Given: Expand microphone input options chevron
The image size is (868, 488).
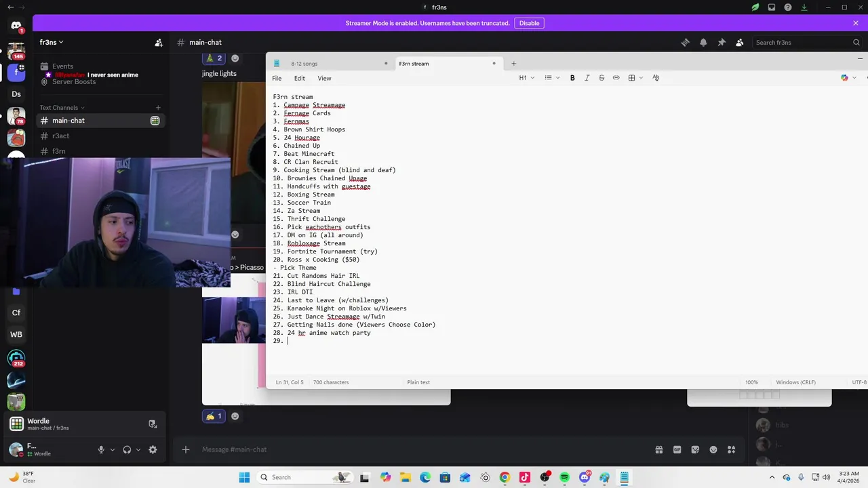Looking at the screenshot, I should coord(113,449).
